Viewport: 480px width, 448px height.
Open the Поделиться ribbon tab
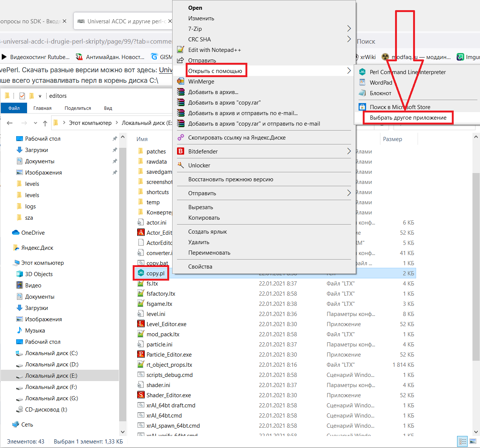(x=78, y=108)
